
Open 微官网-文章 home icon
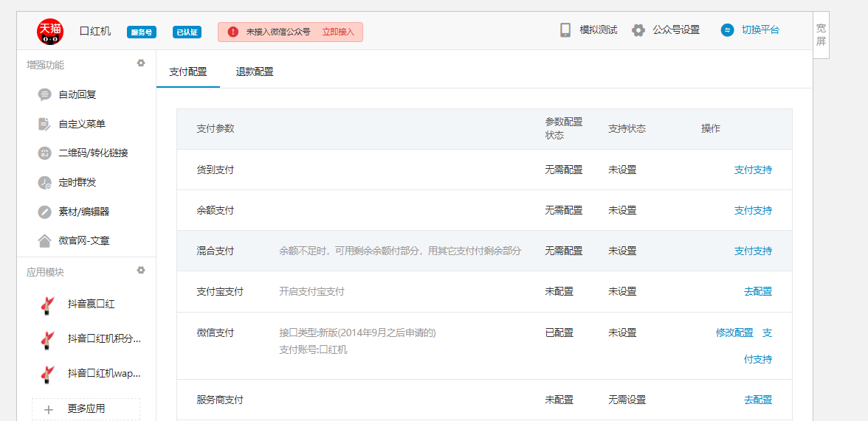click(x=45, y=240)
